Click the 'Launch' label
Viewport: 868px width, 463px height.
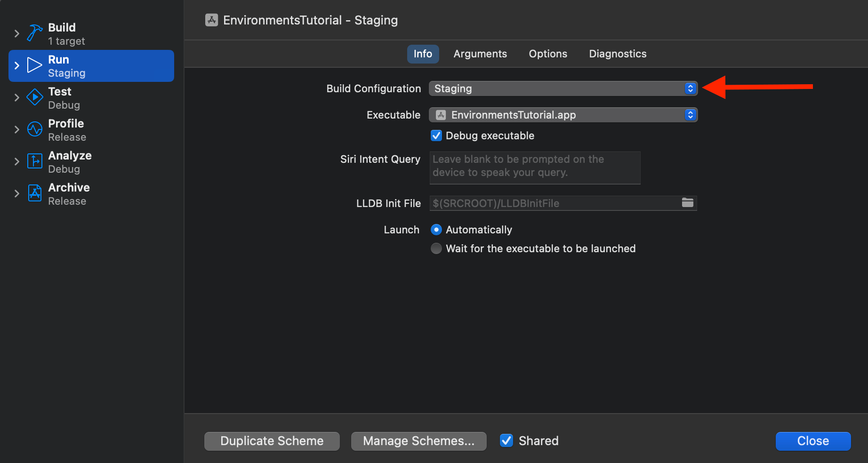(x=402, y=230)
